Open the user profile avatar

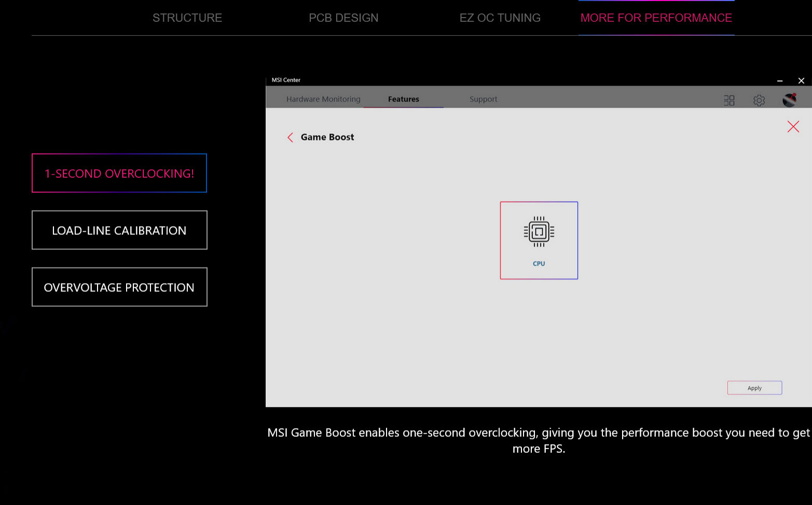(x=789, y=100)
